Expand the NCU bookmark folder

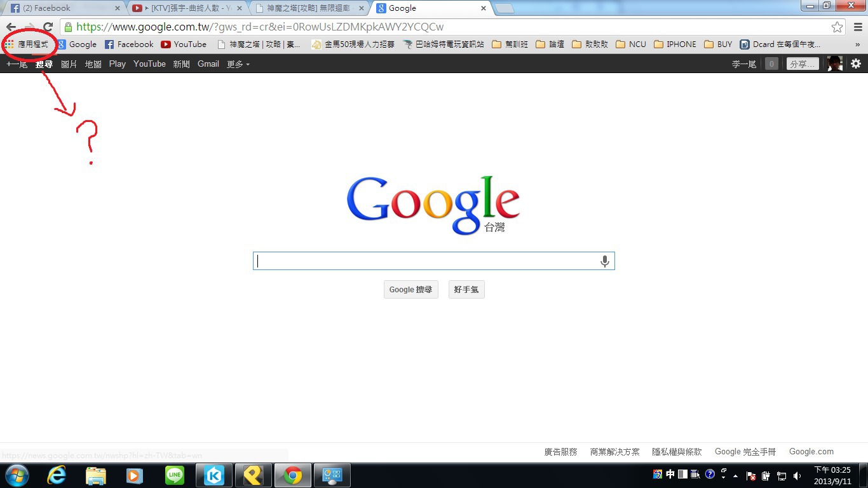click(631, 44)
